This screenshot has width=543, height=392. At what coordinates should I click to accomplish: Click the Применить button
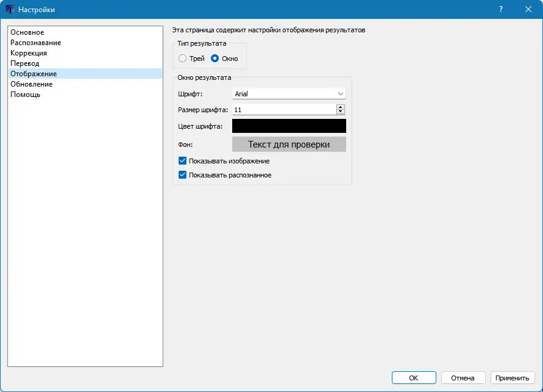513,378
